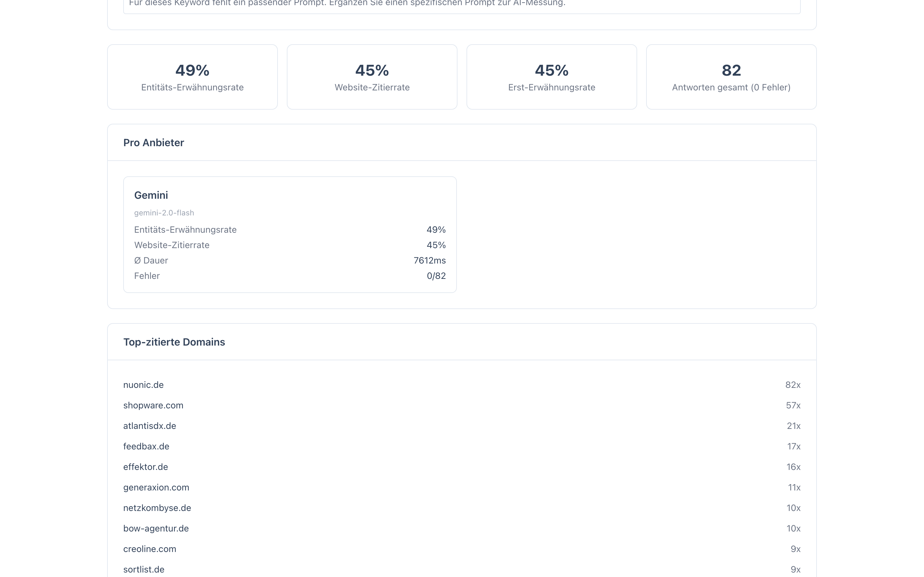The image size is (924, 577).
Task: Click the creoline.com domain entry
Action: coord(149,549)
